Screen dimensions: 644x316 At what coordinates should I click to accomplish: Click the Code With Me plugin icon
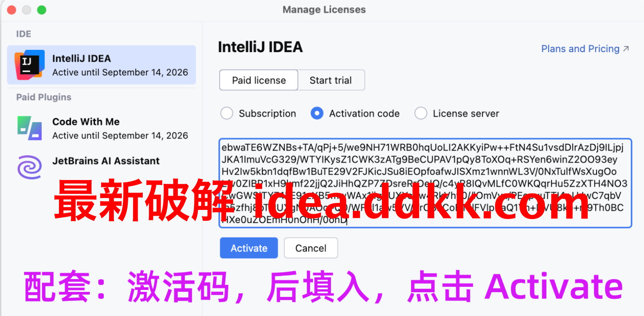pos(29,128)
